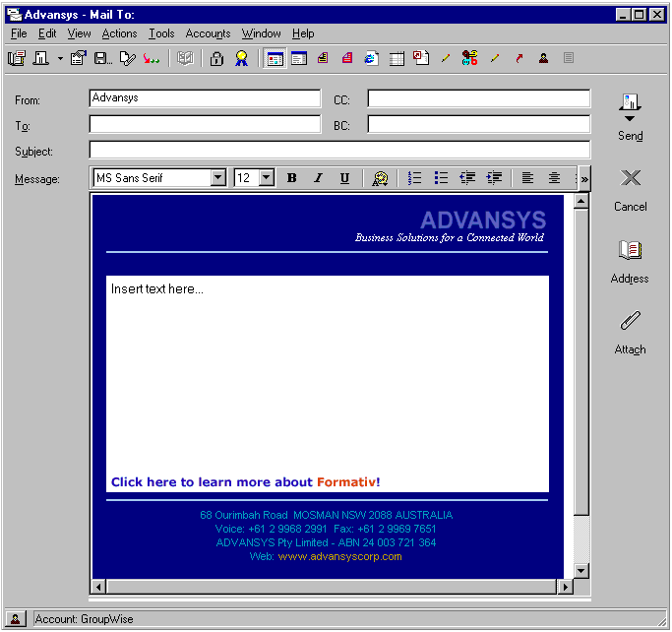Open the send options arrow in toolbar

tap(60, 58)
